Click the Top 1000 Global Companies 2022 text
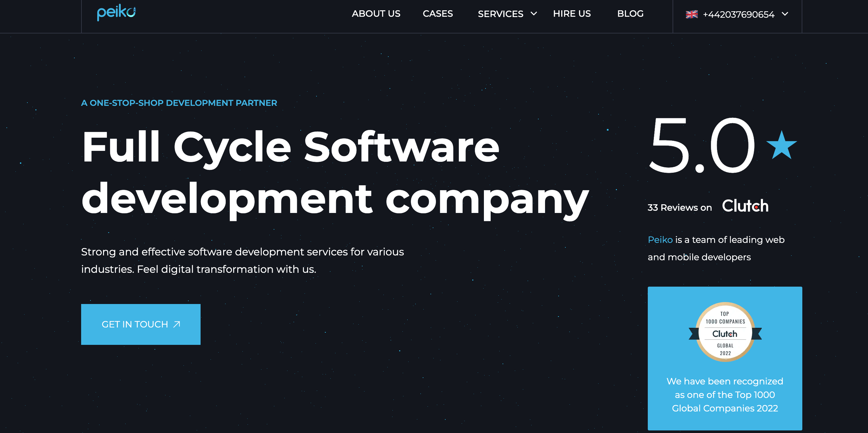This screenshot has height=433, width=868. point(725,395)
